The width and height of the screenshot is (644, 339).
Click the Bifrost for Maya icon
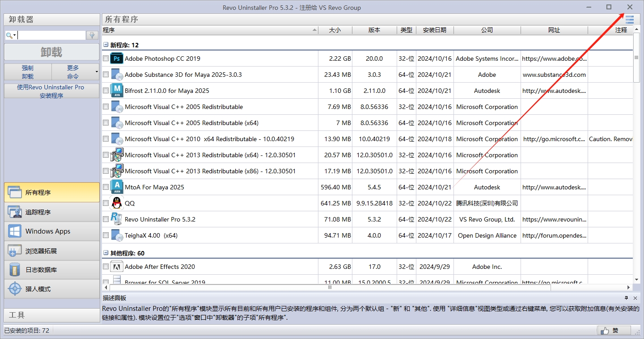(116, 91)
